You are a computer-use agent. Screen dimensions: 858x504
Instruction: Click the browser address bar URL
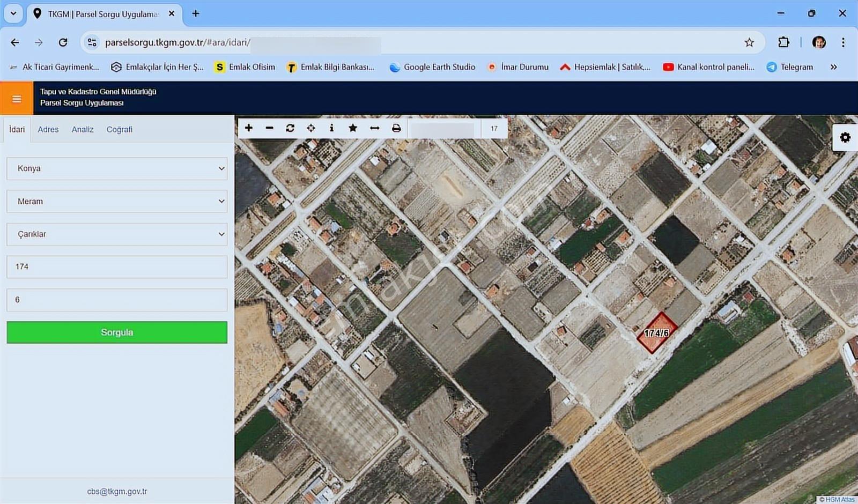pyautogui.click(x=177, y=42)
